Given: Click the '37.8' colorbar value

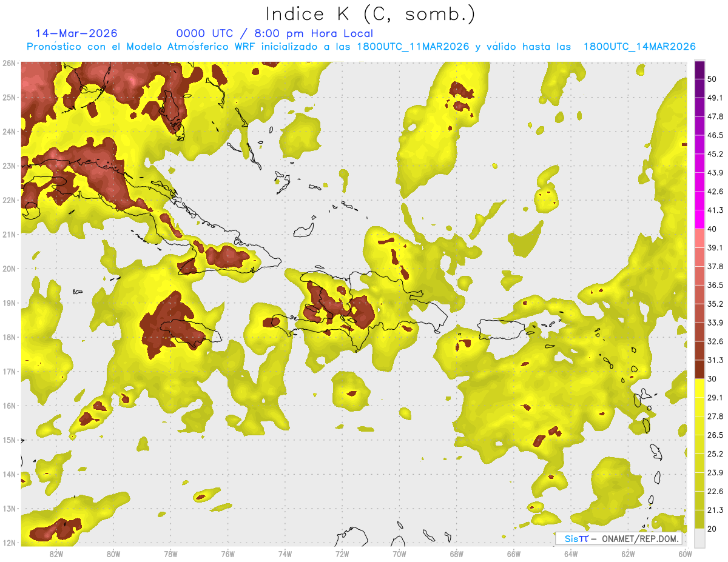Looking at the screenshot, I should coord(715,266).
